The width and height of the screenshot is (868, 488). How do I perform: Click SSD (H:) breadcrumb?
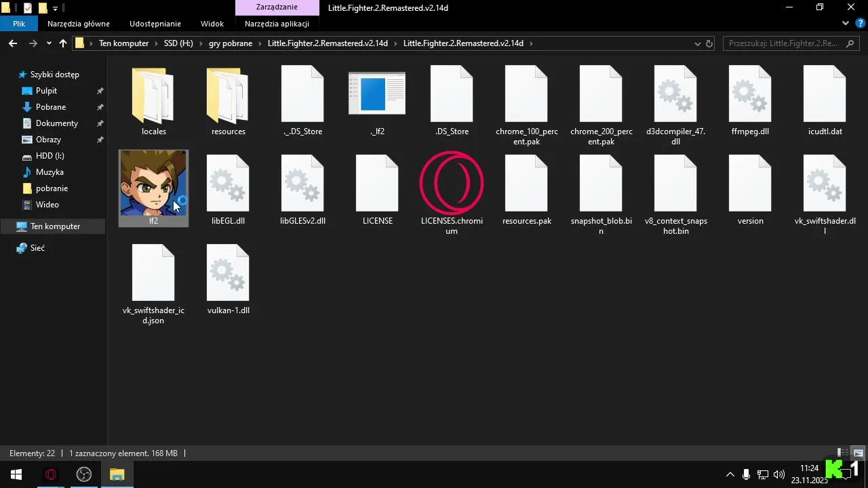(x=178, y=43)
